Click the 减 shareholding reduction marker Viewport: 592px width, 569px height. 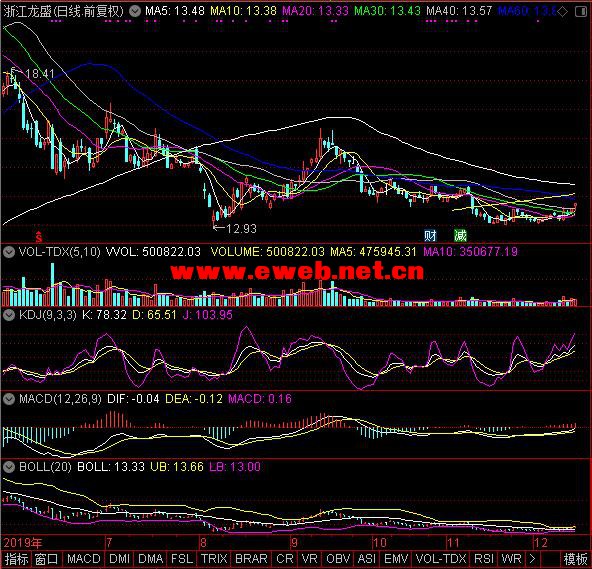pyautogui.click(x=460, y=236)
